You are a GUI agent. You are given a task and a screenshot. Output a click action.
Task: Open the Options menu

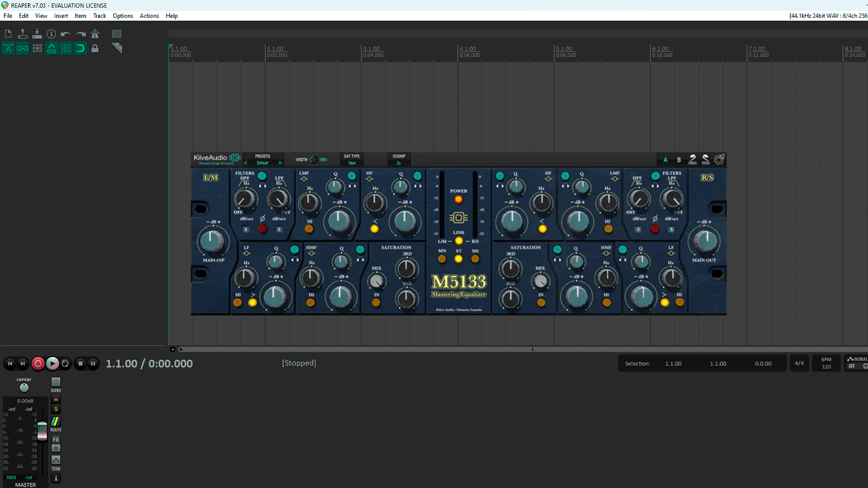coord(123,16)
